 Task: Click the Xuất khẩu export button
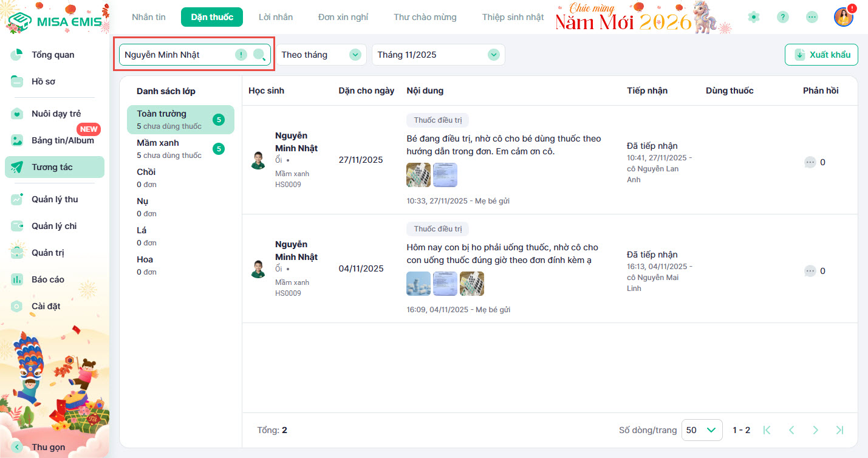(x=821, y=55)
